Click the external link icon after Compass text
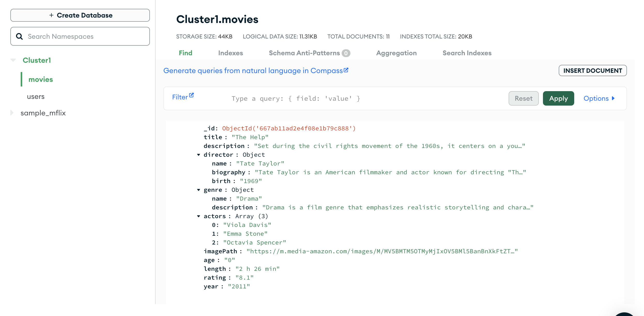 346,70
